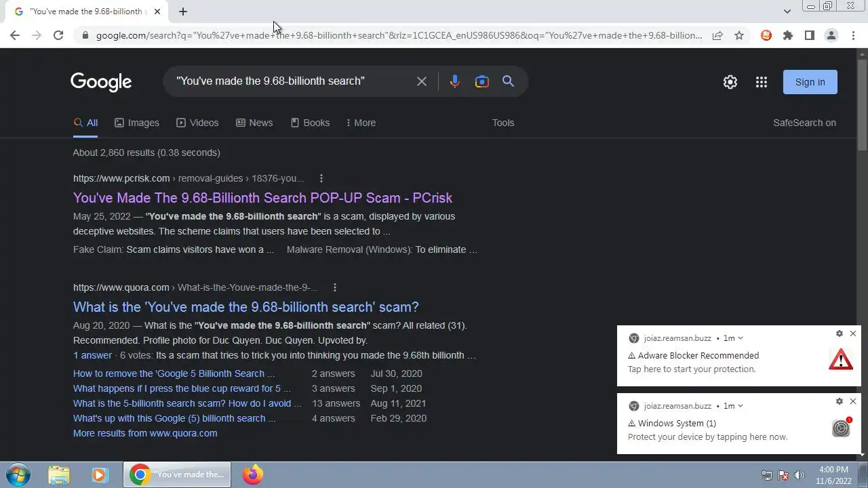Bookmark this page with the star icon
This screenshot has height=488, width=868.
(739, 35)
